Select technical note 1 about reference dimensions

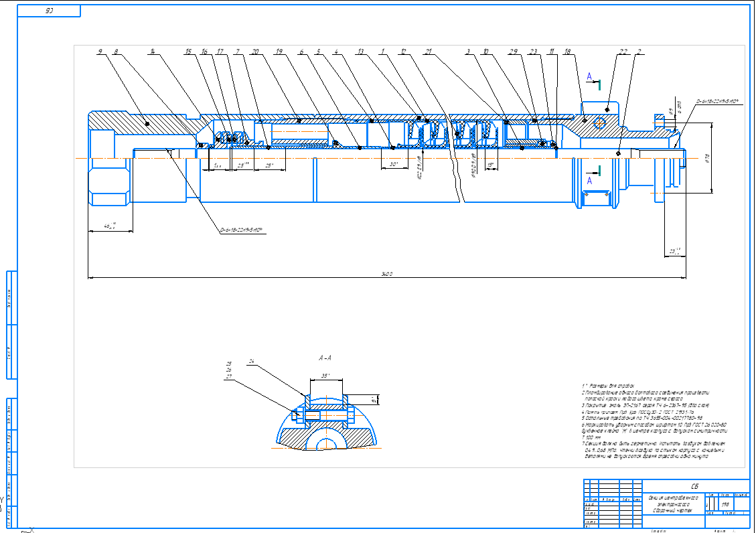(x=607, y=386)
